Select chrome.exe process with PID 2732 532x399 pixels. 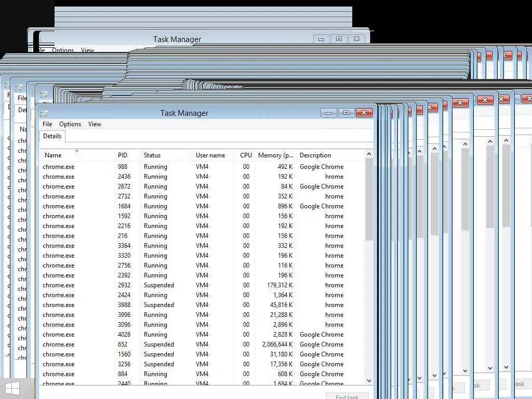click(202, 196)
